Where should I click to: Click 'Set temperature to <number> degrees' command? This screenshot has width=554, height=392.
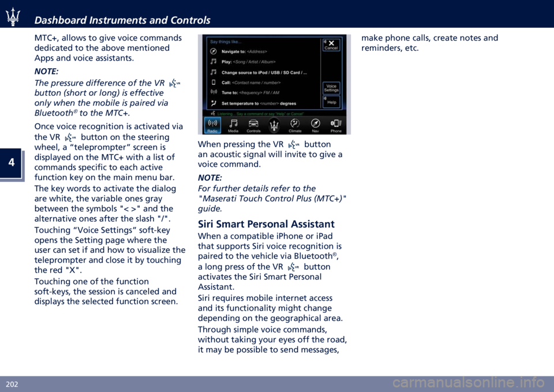click(259, 103)
